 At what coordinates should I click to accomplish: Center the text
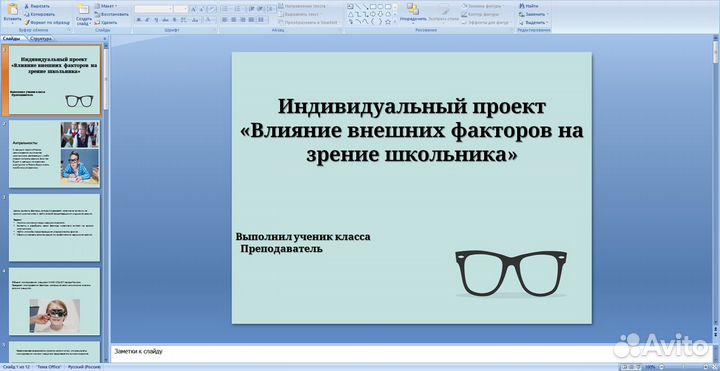tap(233, 20)
